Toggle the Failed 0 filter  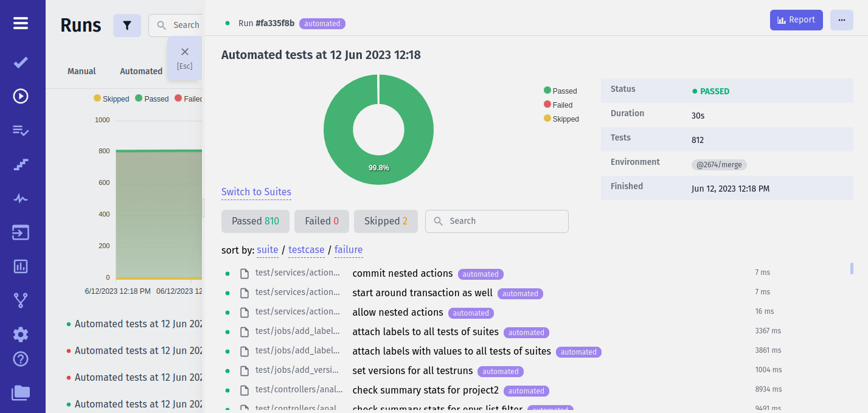pos(322,221)
